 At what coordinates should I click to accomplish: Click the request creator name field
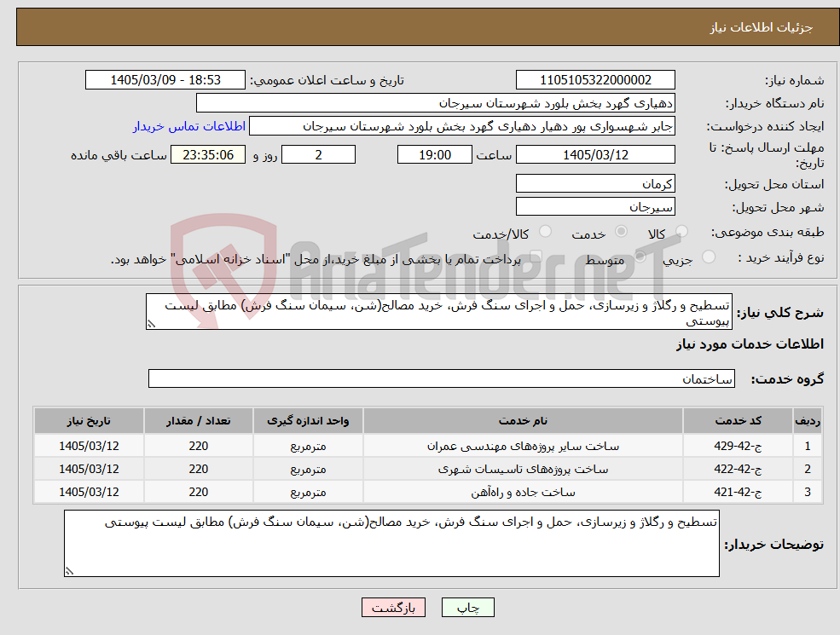click(461, 126)
